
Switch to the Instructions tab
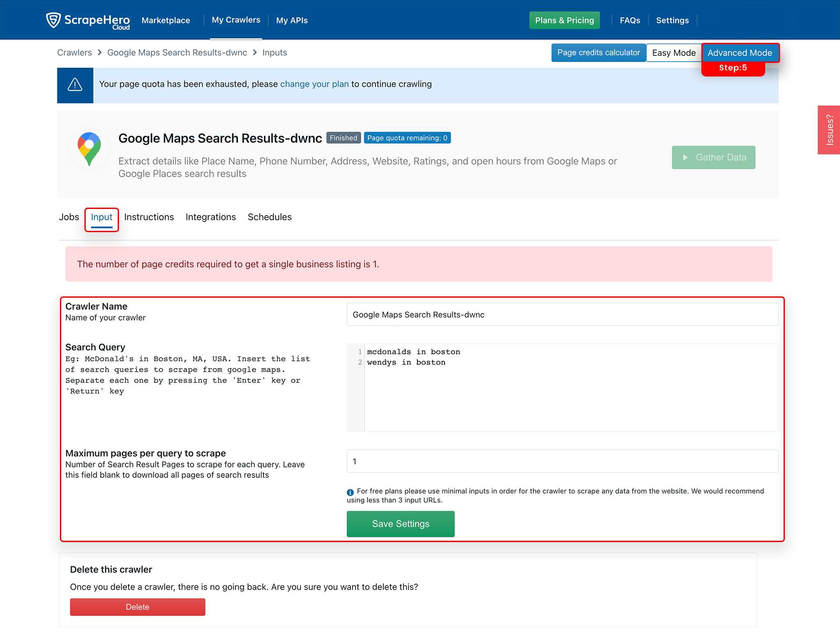pyautogui.click(x=149, y=217)
